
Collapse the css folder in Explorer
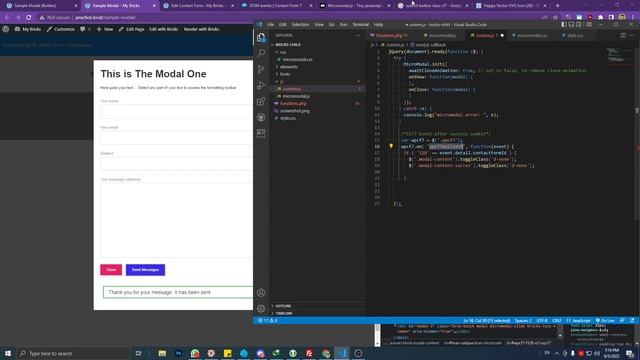(283, 52)
